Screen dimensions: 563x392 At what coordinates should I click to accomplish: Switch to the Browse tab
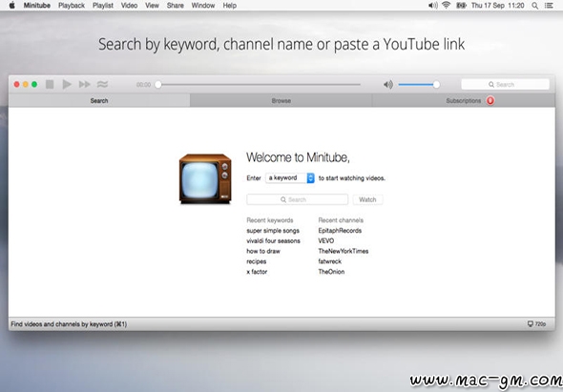click(281, 100)
